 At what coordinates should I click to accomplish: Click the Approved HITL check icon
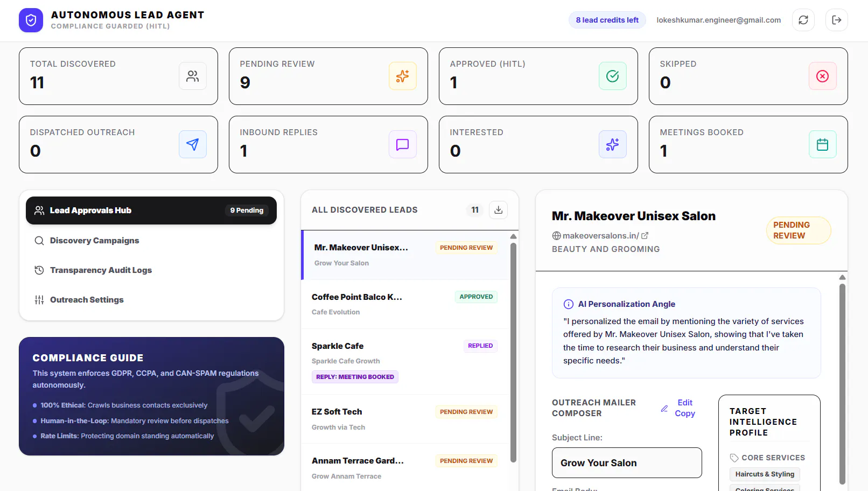(612, 76)
